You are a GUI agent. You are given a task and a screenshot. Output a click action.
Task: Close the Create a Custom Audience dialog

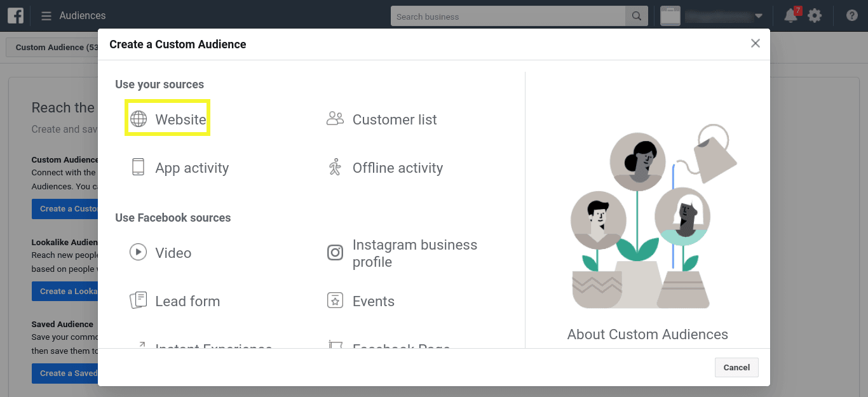(756, 43)
